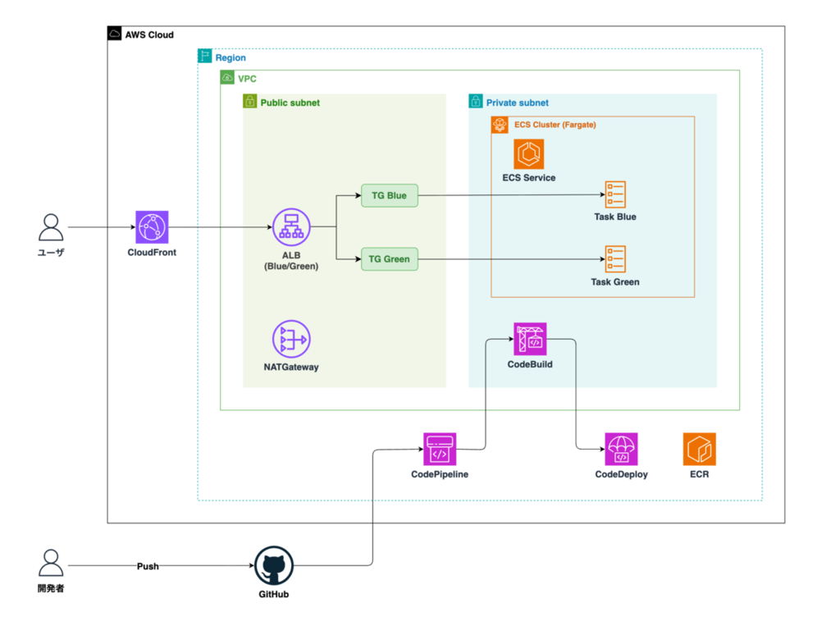Click the AWS Cloud group icon
Screen dimensions: 840x626
click(114, 34)
